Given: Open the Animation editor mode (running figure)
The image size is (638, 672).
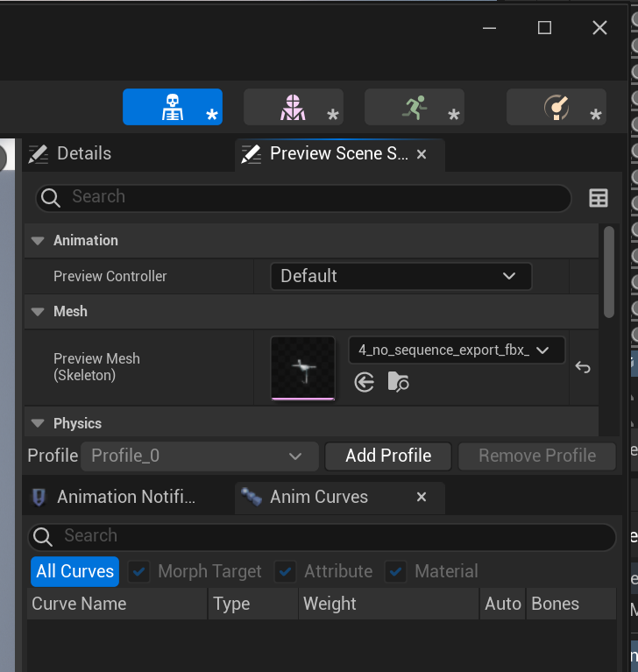Looking at the screenshot, I should [414, 107].
